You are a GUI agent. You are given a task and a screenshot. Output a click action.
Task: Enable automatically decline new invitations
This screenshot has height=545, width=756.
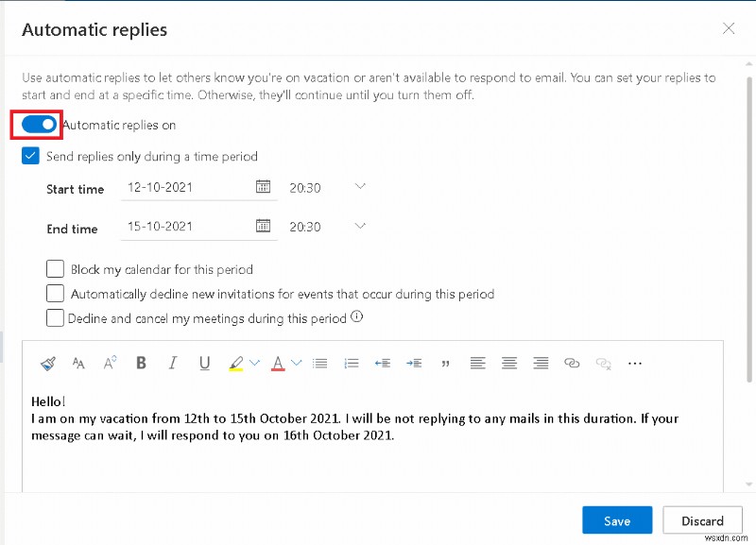point(55,294)
